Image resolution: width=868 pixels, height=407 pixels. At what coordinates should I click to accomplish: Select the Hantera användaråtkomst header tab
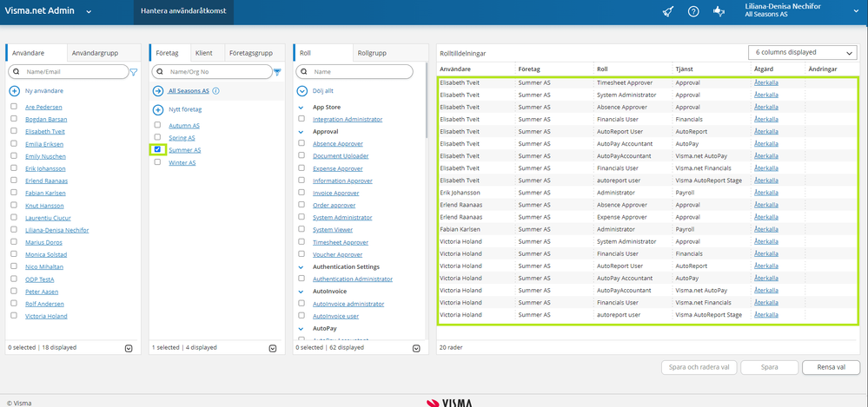pos(183,11)
